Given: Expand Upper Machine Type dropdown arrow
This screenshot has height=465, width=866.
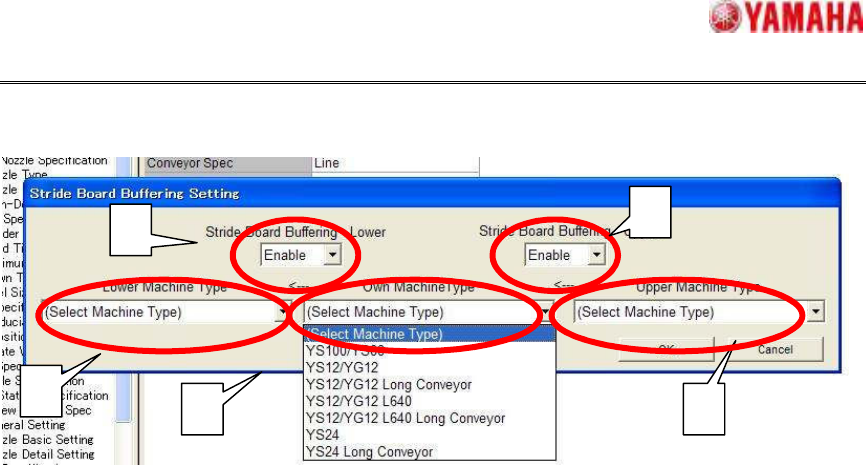Looking at the screenshot, I should (816, 312).
